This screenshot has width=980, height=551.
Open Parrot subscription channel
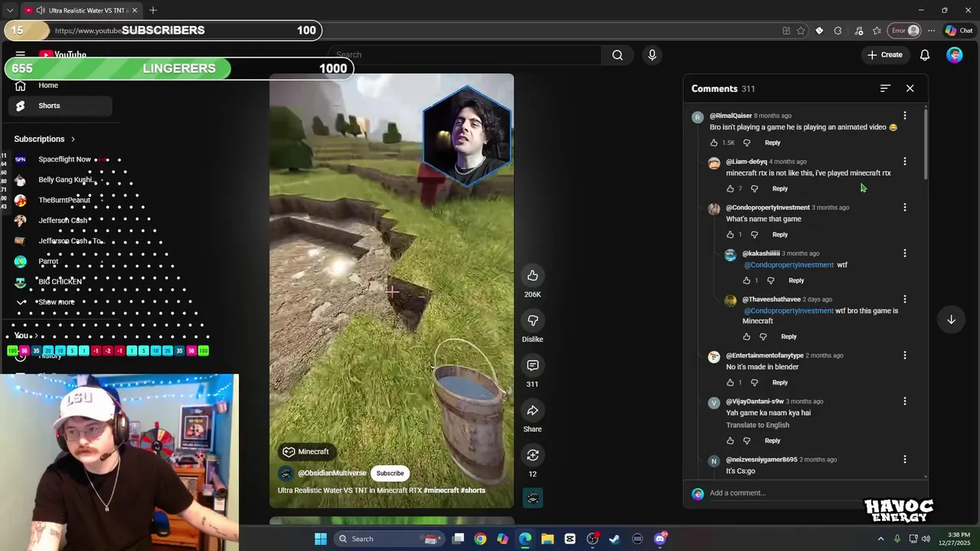tap(60, 262)
